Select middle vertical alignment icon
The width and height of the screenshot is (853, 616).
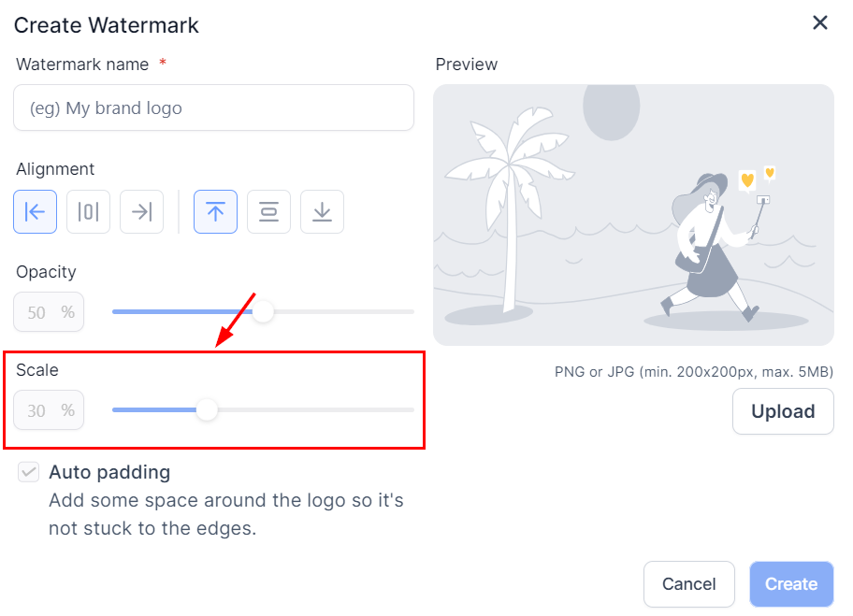268,212
